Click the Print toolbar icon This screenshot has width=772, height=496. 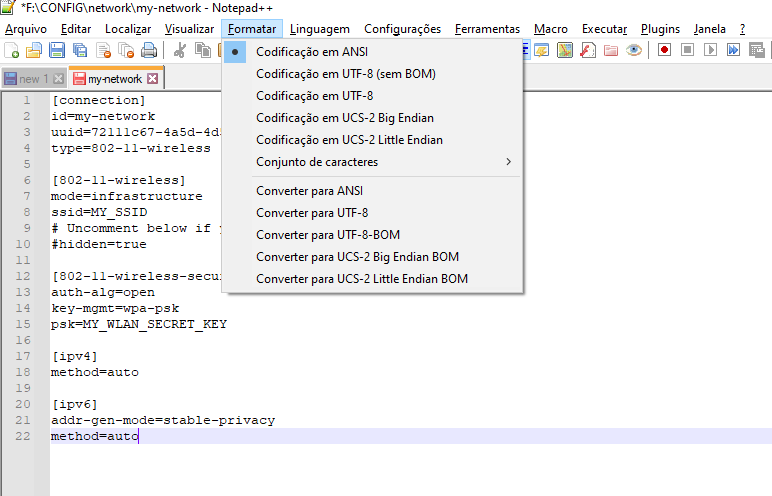click(x=149, y=50)
